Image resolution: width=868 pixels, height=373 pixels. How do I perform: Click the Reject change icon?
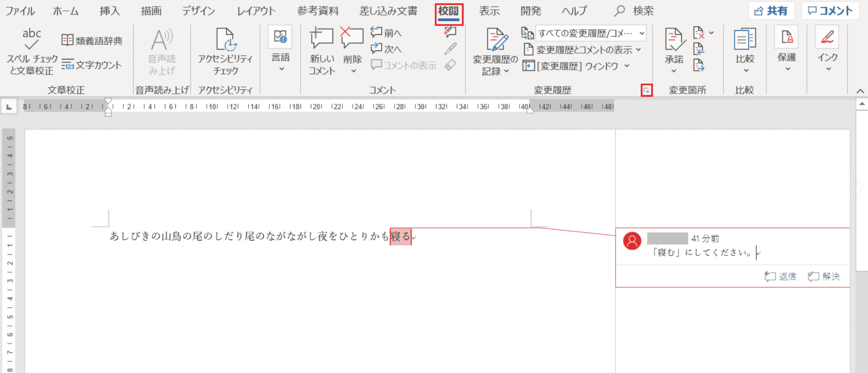pos(699,33)
